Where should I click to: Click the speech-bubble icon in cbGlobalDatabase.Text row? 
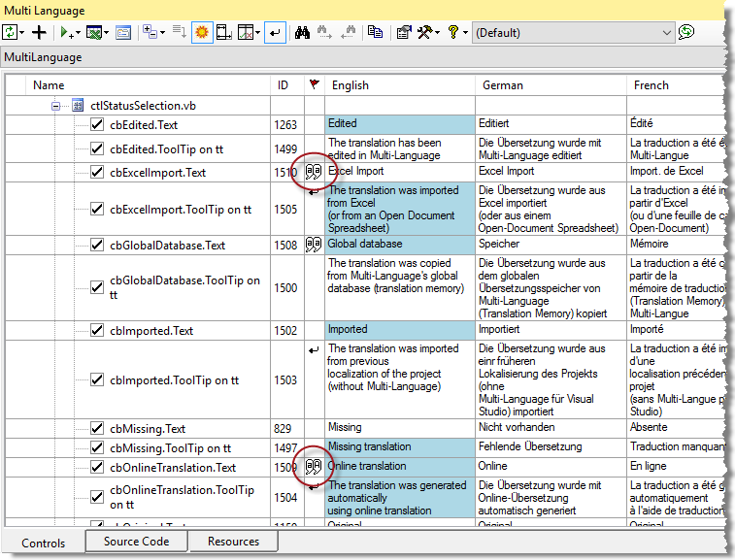pyautogui.click(x=313, y=245)
